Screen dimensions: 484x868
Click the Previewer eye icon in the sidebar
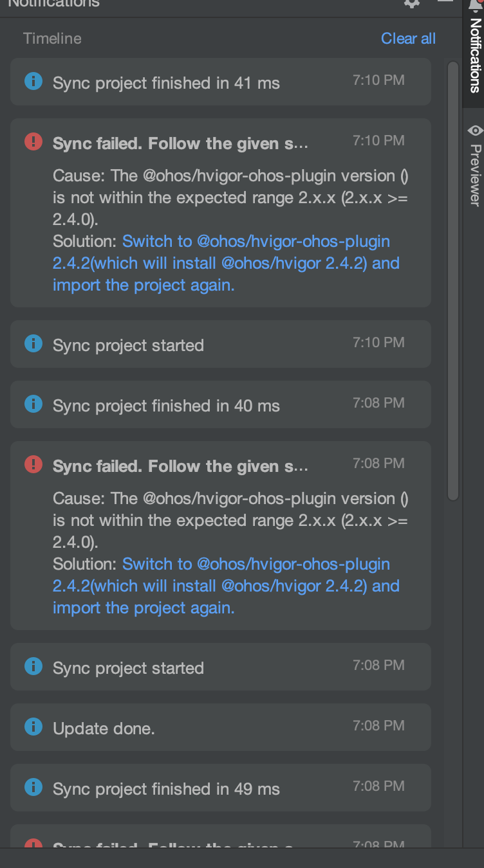[475, 131]
